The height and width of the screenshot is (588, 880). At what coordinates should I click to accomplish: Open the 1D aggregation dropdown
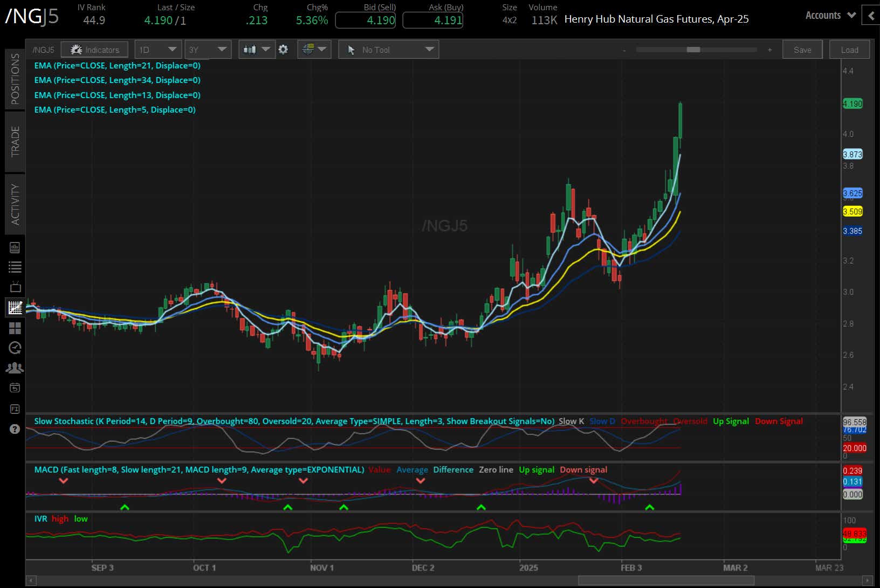157,49
